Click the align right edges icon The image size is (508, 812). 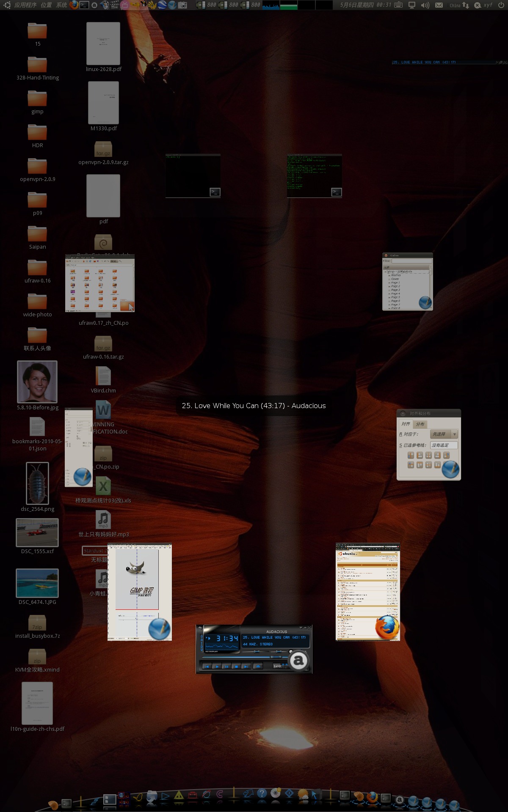click(x=437, y=455)
